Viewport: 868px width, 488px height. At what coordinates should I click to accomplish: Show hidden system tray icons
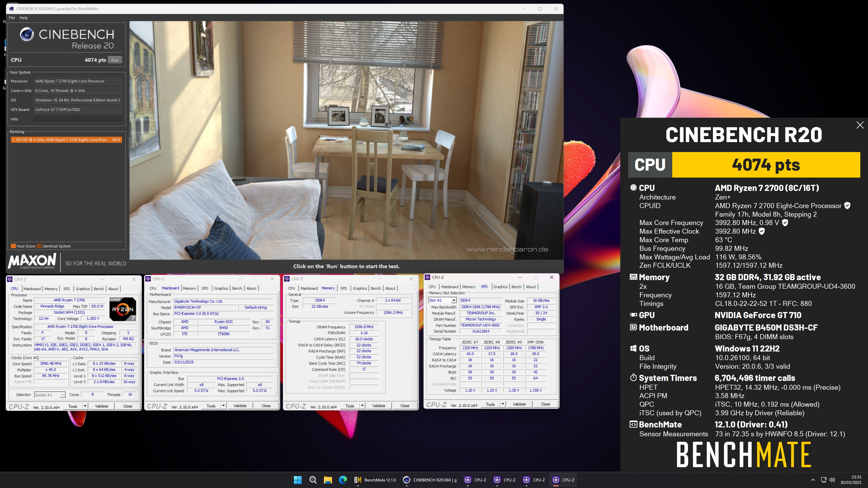(813, 480)
